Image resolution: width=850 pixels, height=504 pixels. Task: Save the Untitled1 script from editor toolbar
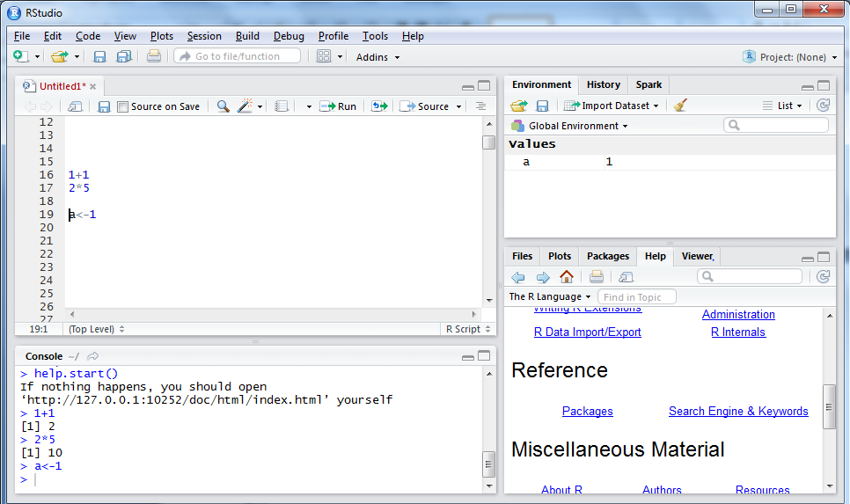point(104,106)
